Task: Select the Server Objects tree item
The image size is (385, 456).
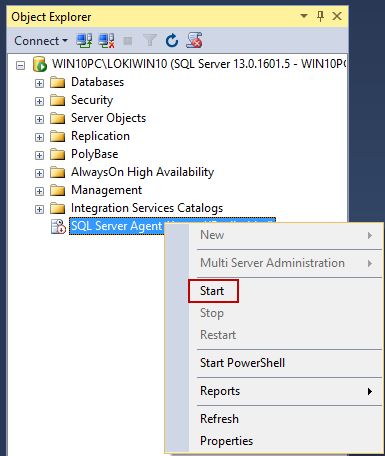Action: pos(108,118)
